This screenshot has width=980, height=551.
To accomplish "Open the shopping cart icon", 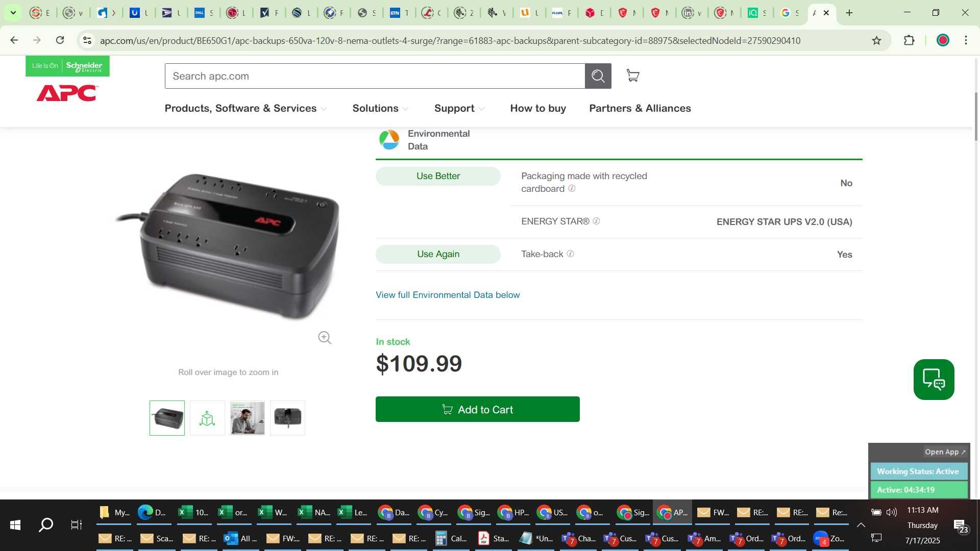I will click(633, 76).
